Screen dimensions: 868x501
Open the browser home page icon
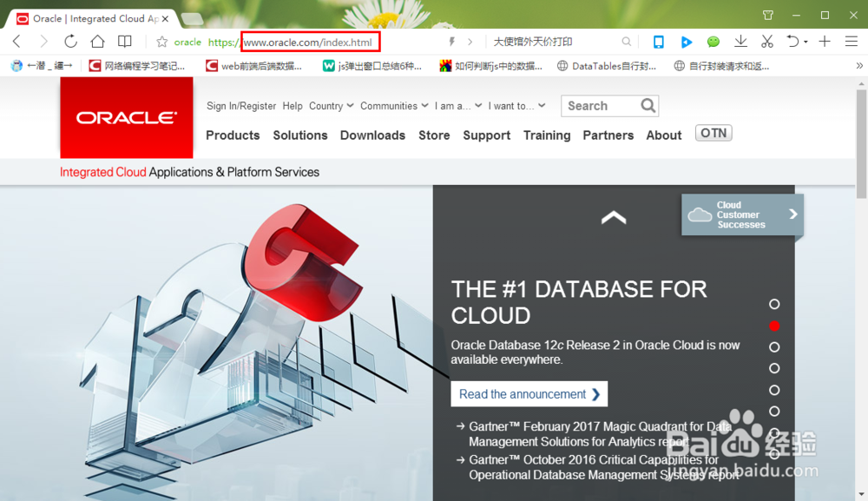[97, 42]
